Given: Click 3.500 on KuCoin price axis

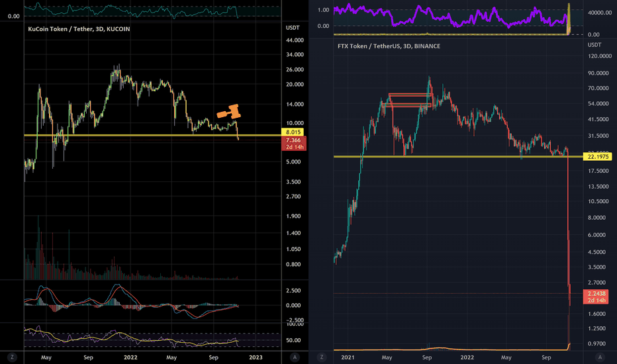Looking at the screenshot, I should tap(293, 182).
